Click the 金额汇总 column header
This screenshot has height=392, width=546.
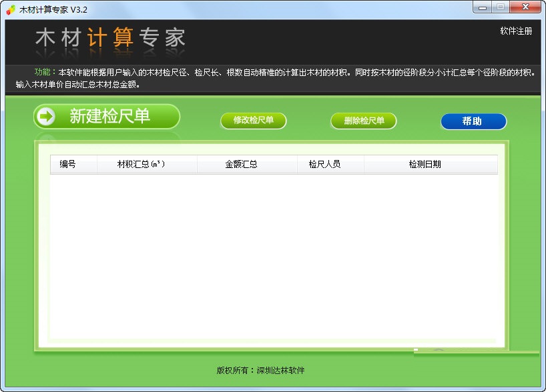point(247,164)
